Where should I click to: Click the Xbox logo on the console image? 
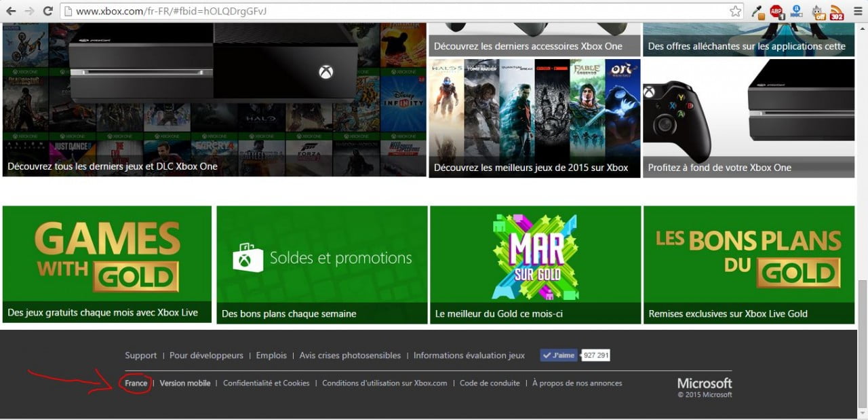[326, 72]
